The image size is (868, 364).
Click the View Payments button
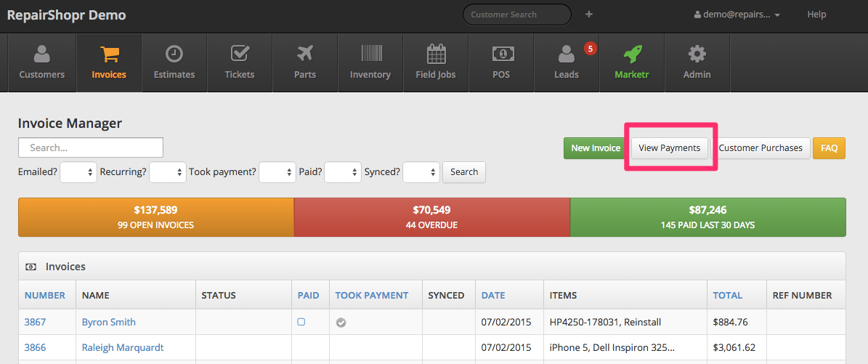(x=669, y=148)
